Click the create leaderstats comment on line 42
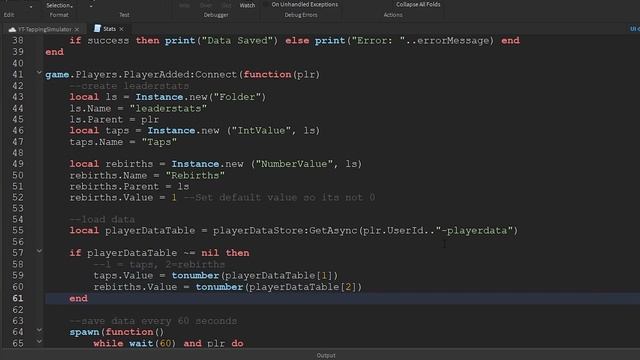The height and width of the screenshot is (360, 640). (x=129, y=86)
